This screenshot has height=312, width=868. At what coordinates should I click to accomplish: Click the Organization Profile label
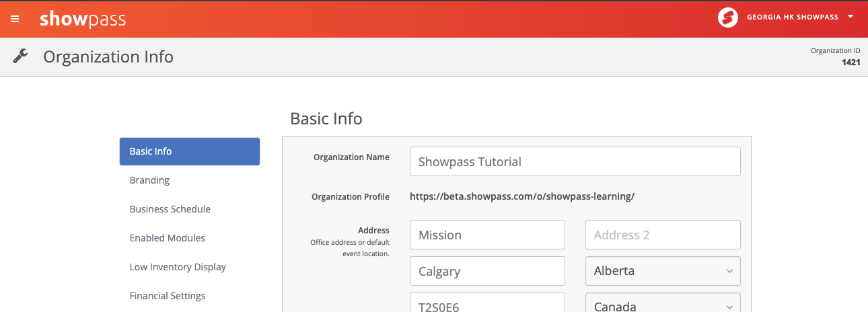351,197
